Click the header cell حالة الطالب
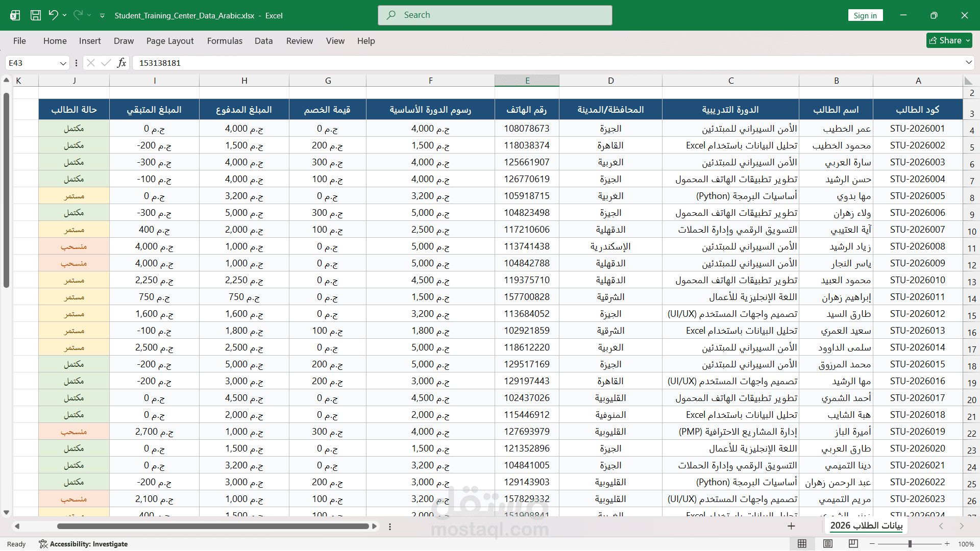Image resolution: width=980 pixels, height=551 pixels. pos(74,110)
